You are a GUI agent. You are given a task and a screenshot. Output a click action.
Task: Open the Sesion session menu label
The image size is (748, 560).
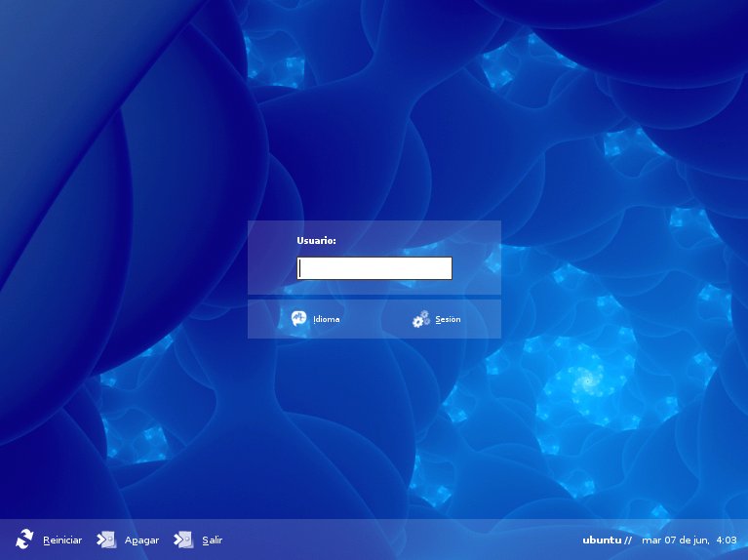[x=448, y=319]
